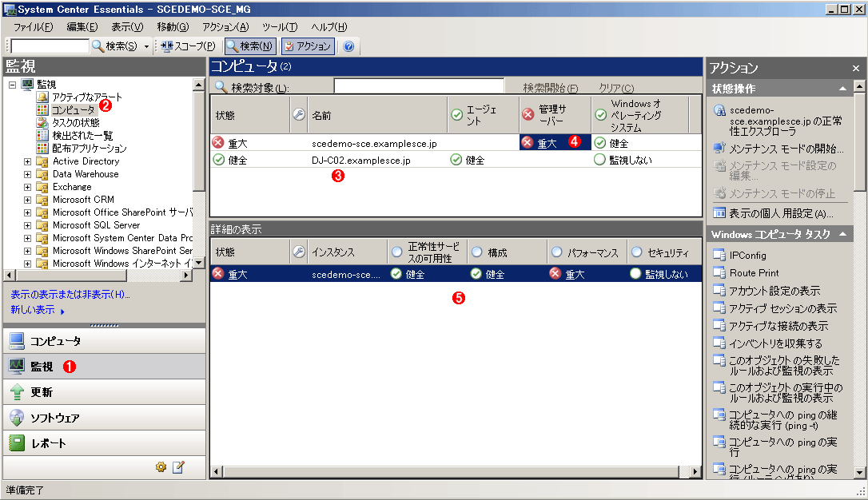Click the 検索(S) search toolbar button
This screenshot has width=868, height=500.
[x=114, y=46]
